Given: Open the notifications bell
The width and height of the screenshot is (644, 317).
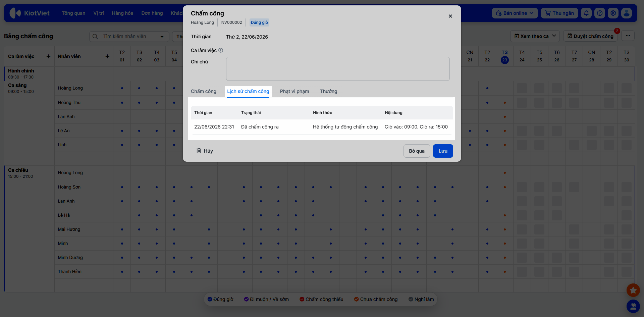Looking at the screenshot, I should 586,13.
